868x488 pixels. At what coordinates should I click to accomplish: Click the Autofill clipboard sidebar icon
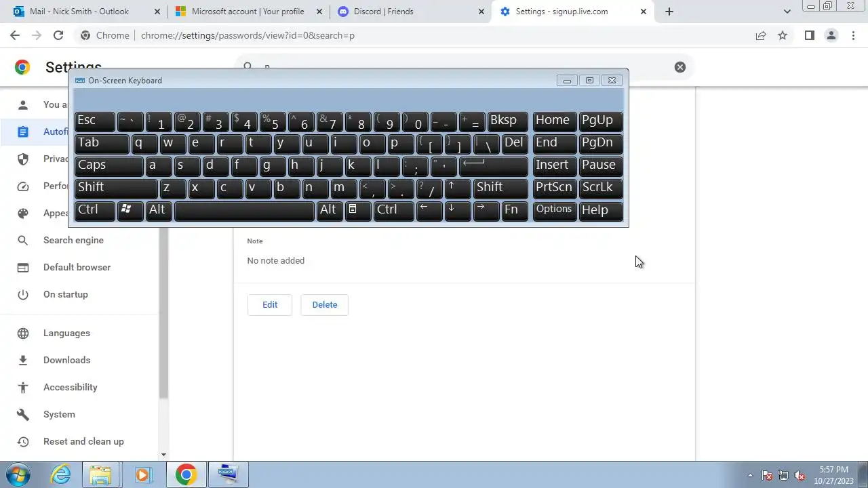[23, 131]
